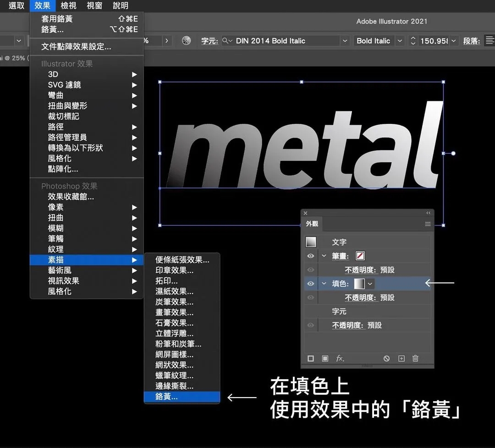The height and width of the screenshot is (448, 495).
Task: Open the font size 150.95 dropdown arrow
Action: [x=454, y=40]
